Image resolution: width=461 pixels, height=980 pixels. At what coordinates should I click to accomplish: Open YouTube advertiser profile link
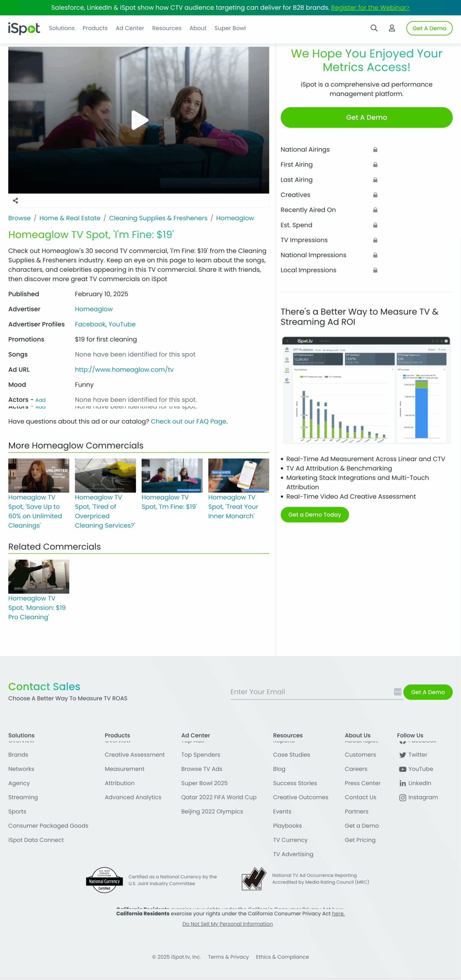[x=122, y=325]
